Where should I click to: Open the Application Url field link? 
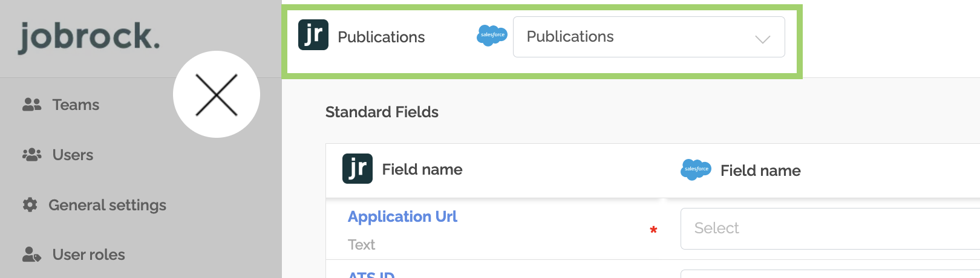coord(402,216)
